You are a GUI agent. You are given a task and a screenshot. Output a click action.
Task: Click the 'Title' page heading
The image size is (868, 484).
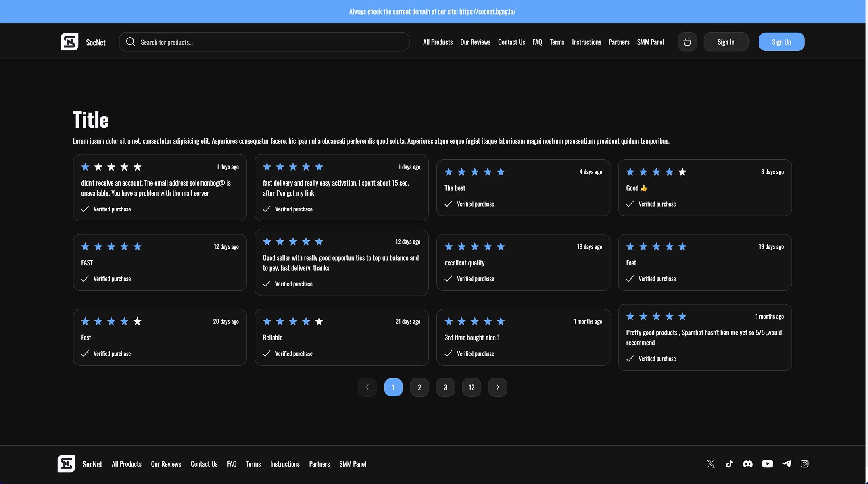pos(91,120)
